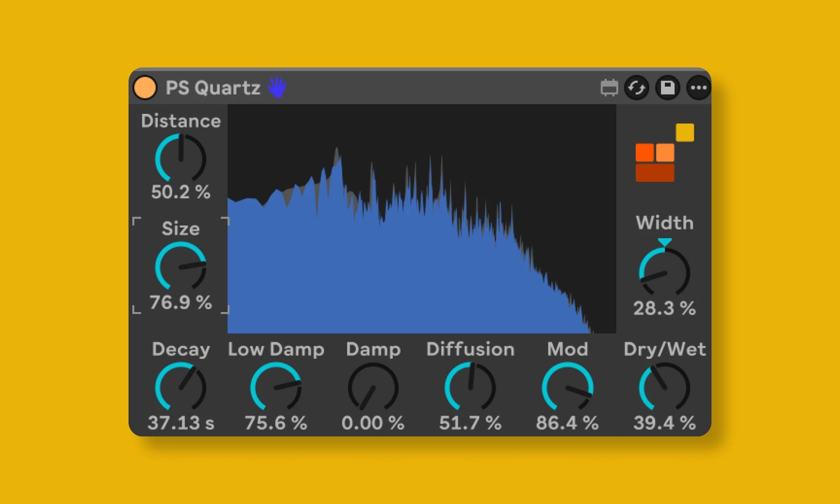Viewport: 840px width, 504px height.
Task: Click the Width knob
Action: pos(664,273)
